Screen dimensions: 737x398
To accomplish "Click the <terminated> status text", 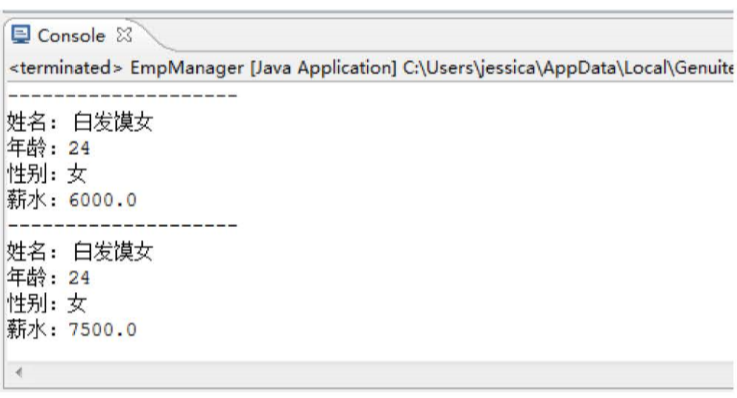I will [65, 68].
